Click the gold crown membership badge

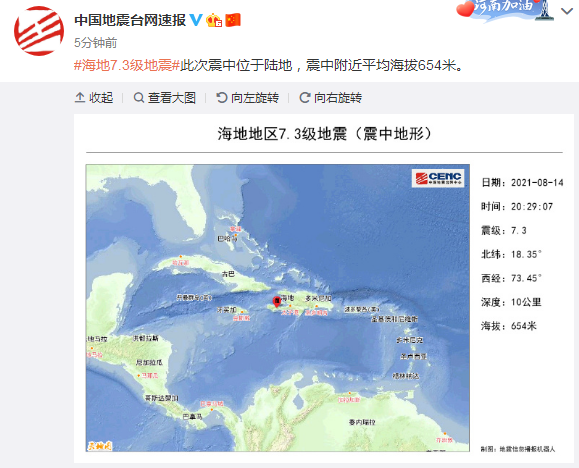pos(214,20)
